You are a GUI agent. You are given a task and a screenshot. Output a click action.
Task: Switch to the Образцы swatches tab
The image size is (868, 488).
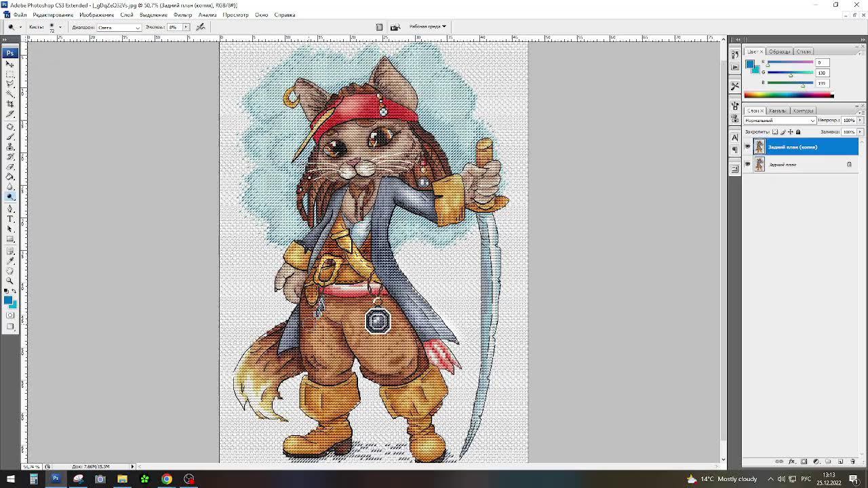click(779, 52)
